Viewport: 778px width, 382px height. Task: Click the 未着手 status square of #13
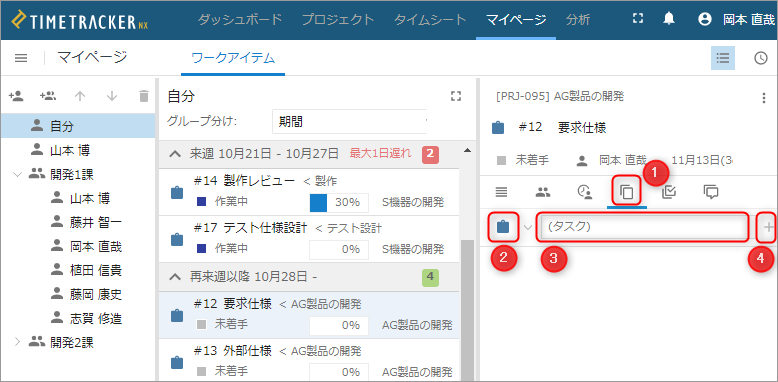pos(201,371)
